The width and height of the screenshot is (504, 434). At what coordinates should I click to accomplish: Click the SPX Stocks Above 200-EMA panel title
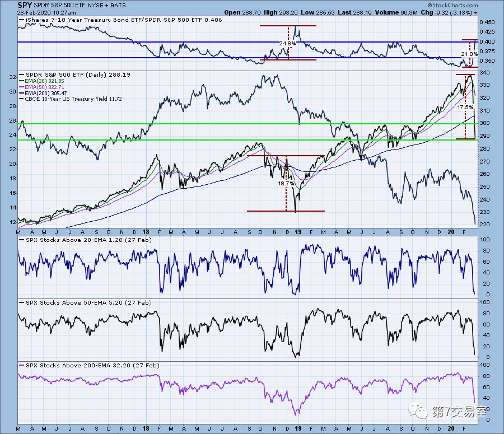[x=92, y=366]
